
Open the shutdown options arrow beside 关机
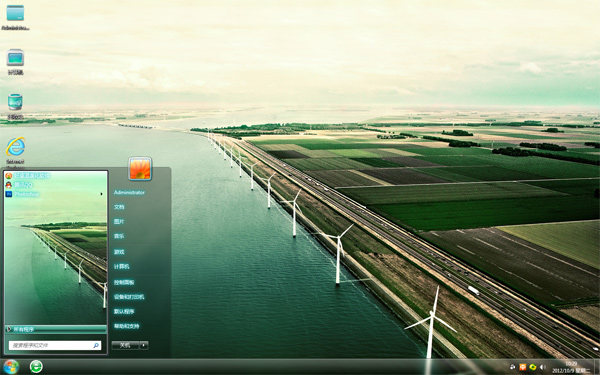[144, 345]
